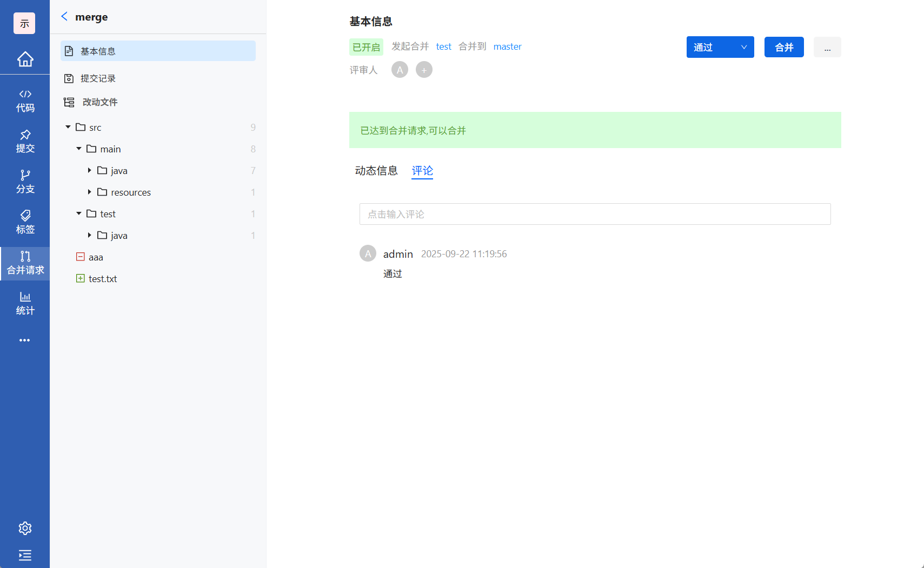The width and height of the screenshot is (924, 568).
Task: Select the deleted file aaa in tree
Action: [x=96, y=257]
